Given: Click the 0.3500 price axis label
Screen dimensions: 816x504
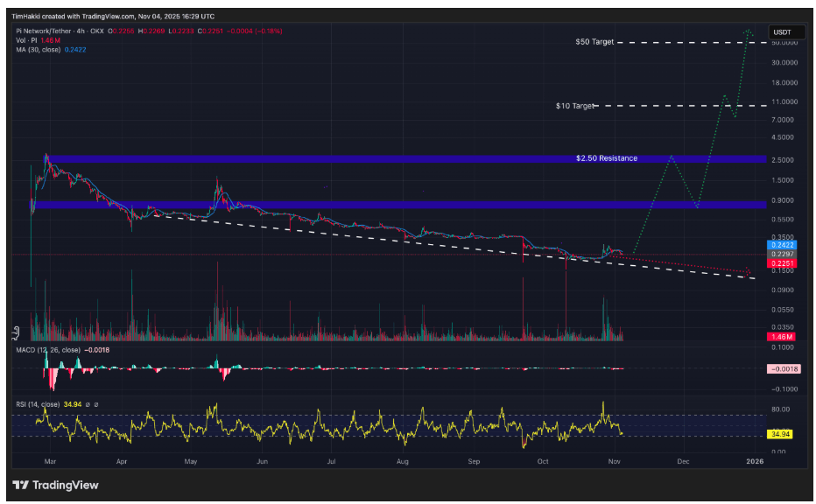Looking at the screenshot, I should click(783, 236).
